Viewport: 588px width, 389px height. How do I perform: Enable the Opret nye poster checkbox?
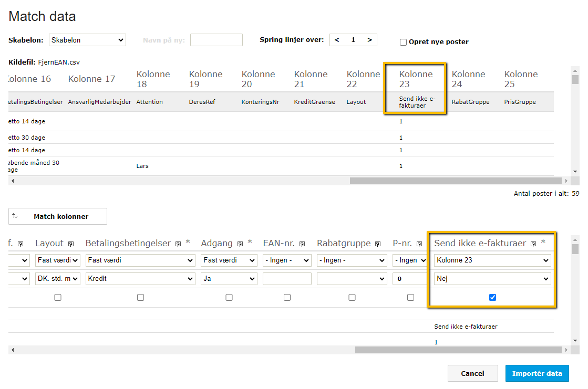404,42
